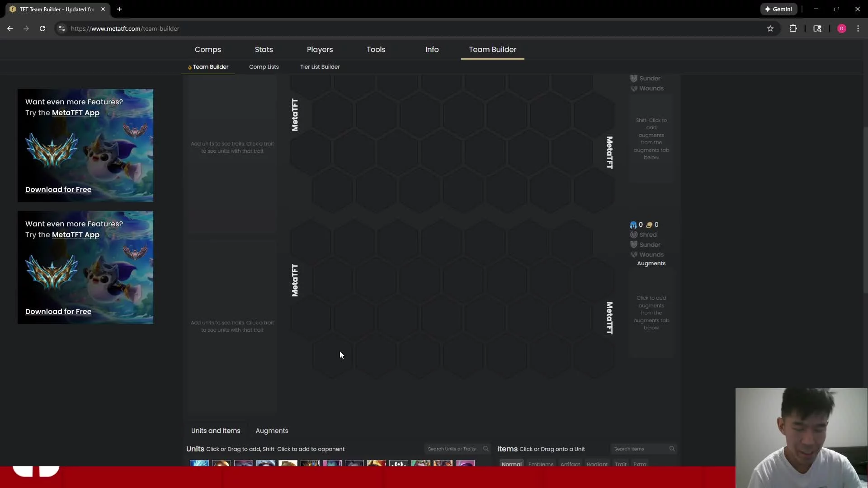The height and width of the screenshot is (488, 868).
Task: Switch to the Augments tab
Action: [x=272, y=431]
